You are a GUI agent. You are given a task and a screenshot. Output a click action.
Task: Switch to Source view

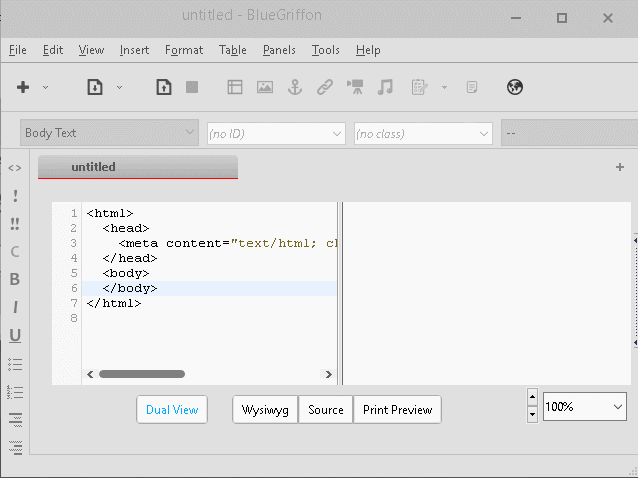(326, 410)
